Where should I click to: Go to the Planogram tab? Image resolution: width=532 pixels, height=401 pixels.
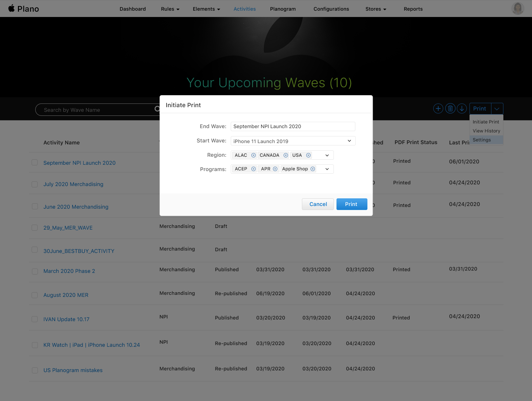coord(283,9)
